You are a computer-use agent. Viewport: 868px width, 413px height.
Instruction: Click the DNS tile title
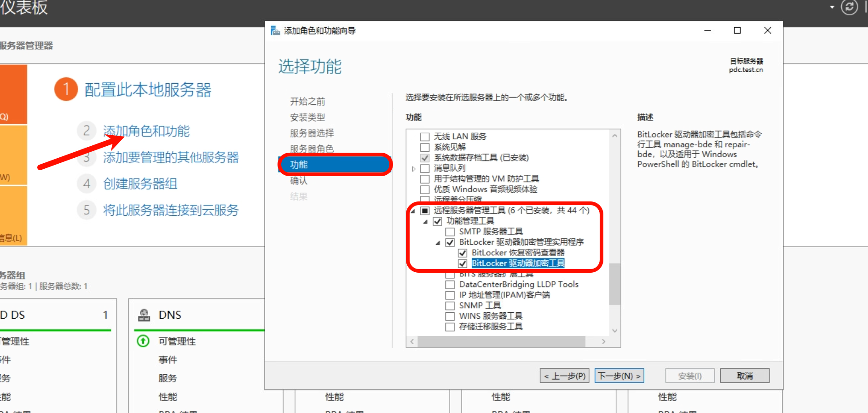[170, 315]
